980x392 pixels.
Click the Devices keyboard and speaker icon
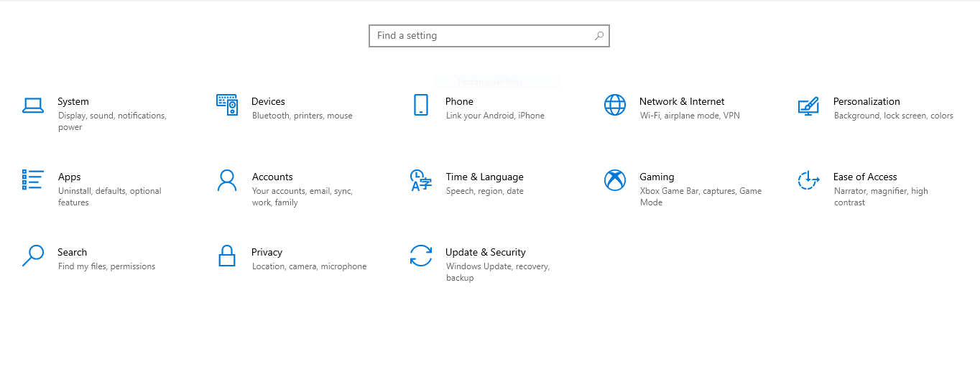227,105
